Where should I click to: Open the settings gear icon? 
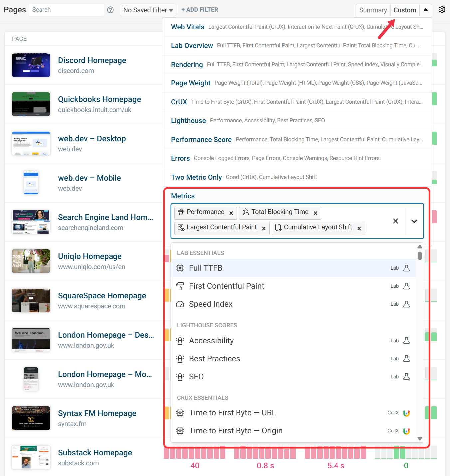pyautogui.click(x=442, y=10)
